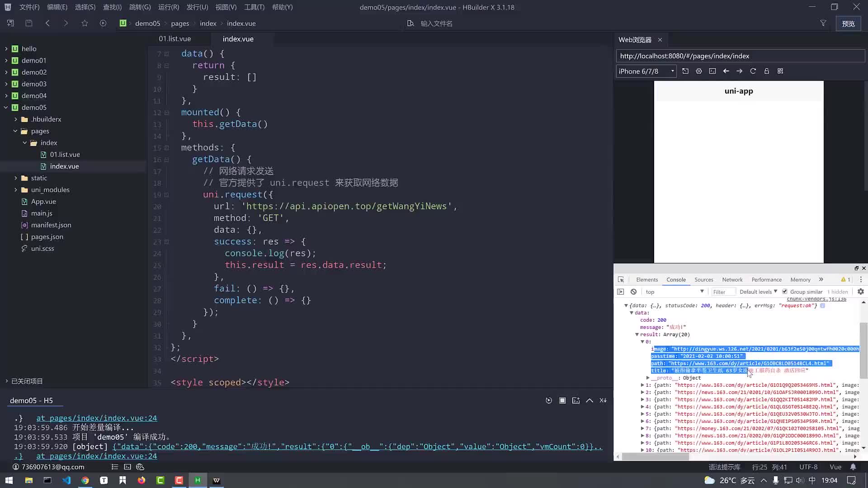Switch to the DevTools Sources tab
868x488 pixels.
point(704,280)
